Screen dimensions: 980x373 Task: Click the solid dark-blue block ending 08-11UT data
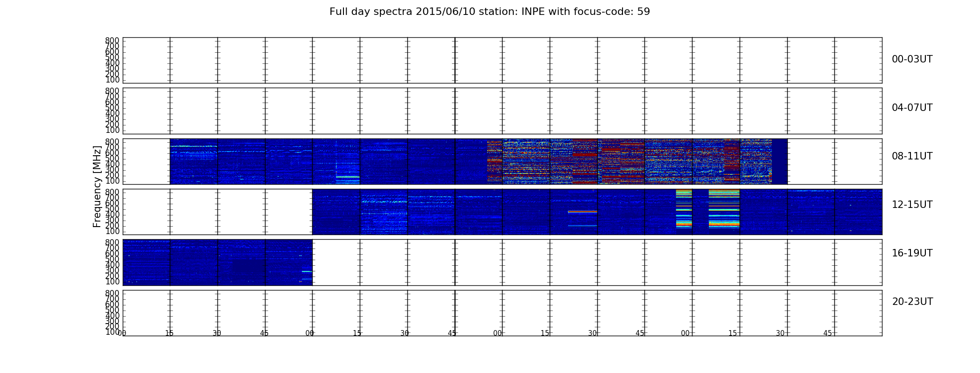[780, 161]
